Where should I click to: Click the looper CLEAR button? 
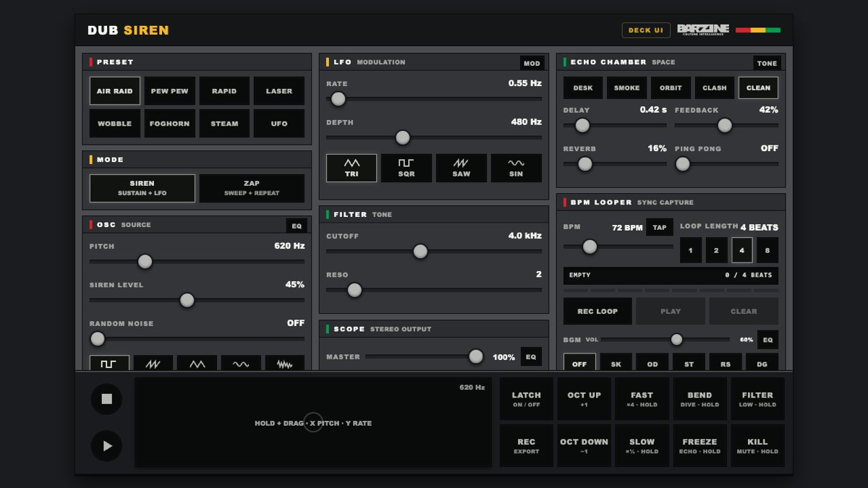click(744, 312)
